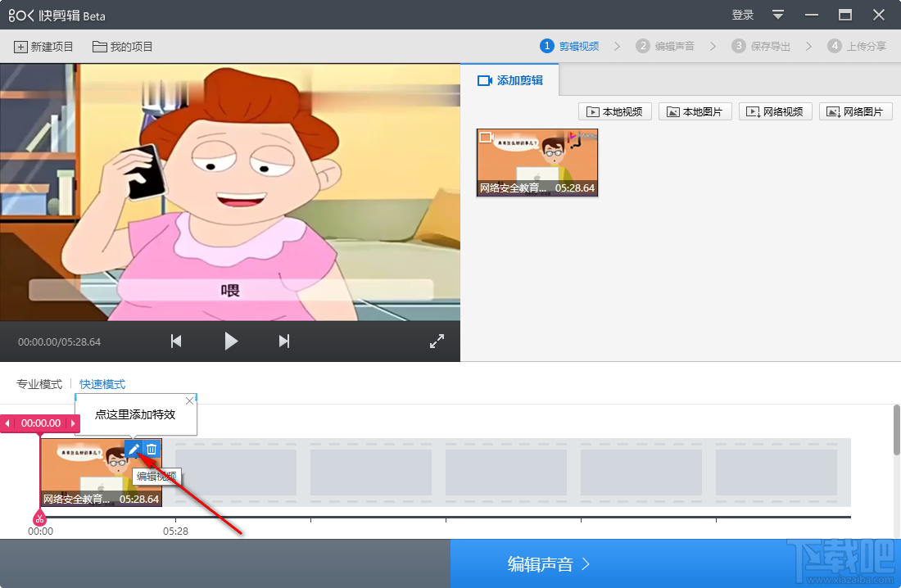The image size is (901, 588).
Task: Click the large 编辑声音 next button
Action: tap(676, 564)
